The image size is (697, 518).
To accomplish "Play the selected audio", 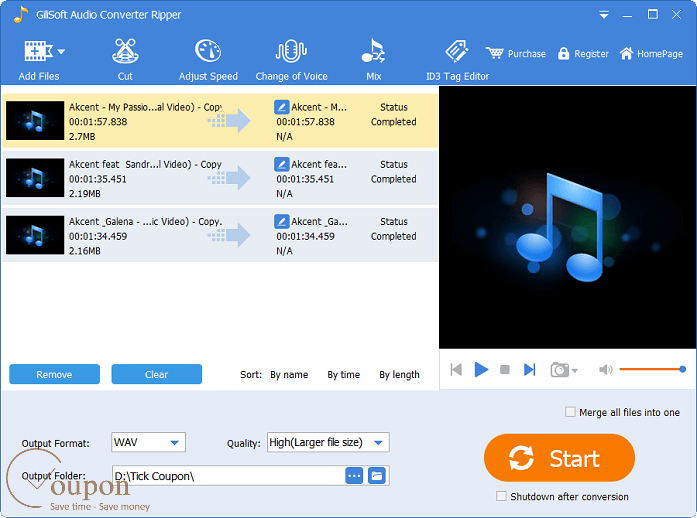I will pos(481,369).
